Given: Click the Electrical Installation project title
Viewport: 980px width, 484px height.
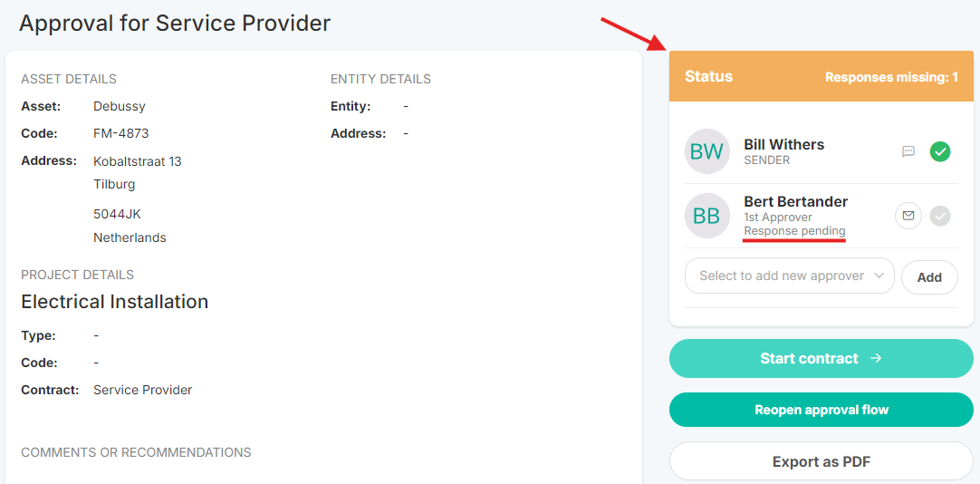Looking at the screenshot, I should click(x=114, y=302).
